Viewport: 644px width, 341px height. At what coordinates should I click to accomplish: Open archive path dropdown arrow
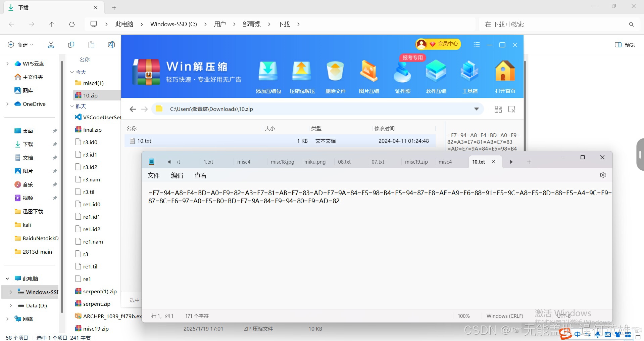point(476,109)
